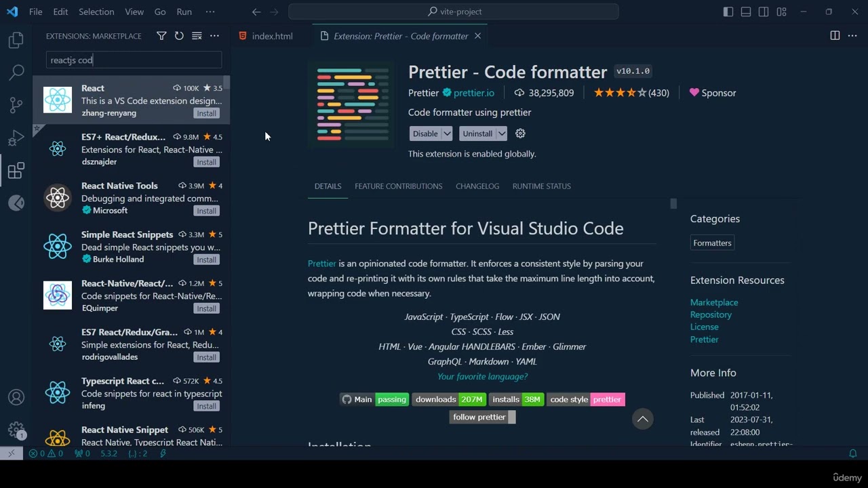Customize layout icon in title bar
The width and height of the screenshot is (868, 488).
pyautogui.click(x=781, y=12)
